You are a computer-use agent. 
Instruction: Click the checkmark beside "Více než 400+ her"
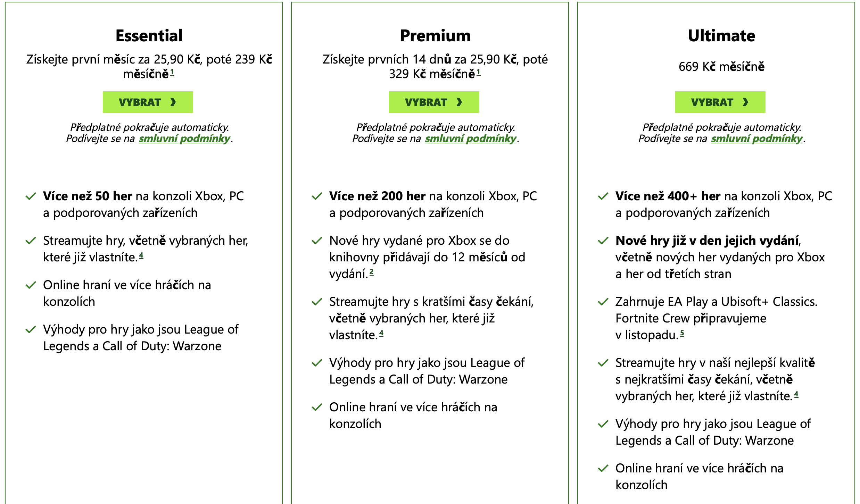603,196
